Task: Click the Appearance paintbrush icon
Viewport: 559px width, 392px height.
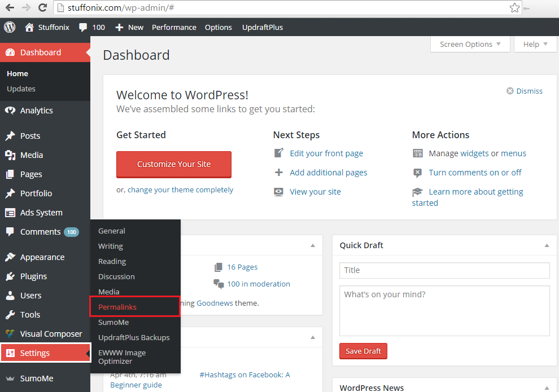Action: tap(10, 257)
